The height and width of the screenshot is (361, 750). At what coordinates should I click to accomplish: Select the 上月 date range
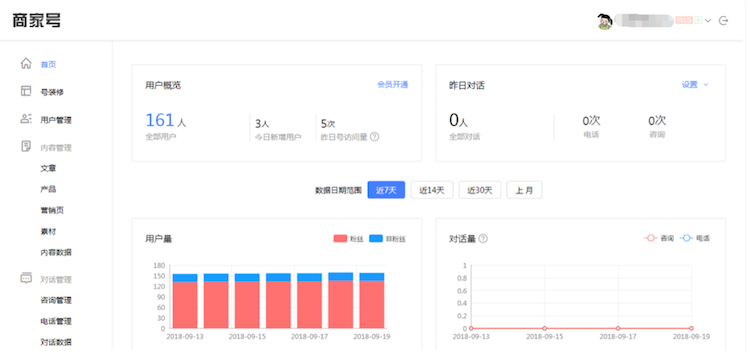[x=524, y=190]
